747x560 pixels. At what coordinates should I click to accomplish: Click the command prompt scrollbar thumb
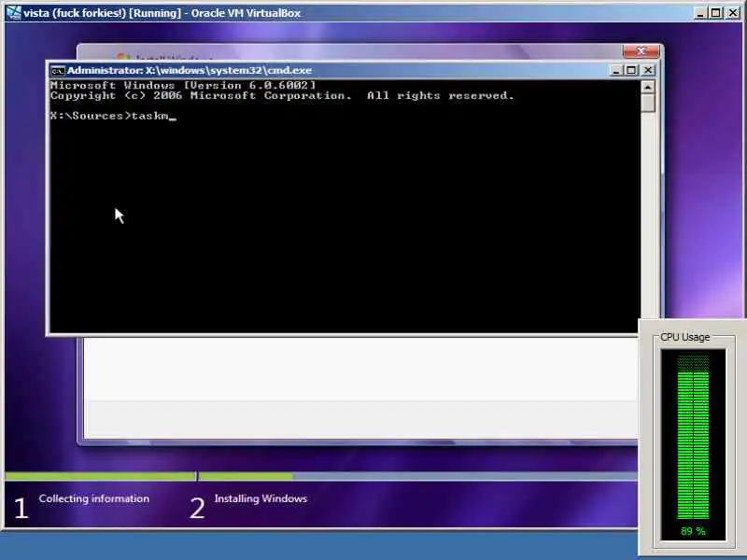pos(647,104)
